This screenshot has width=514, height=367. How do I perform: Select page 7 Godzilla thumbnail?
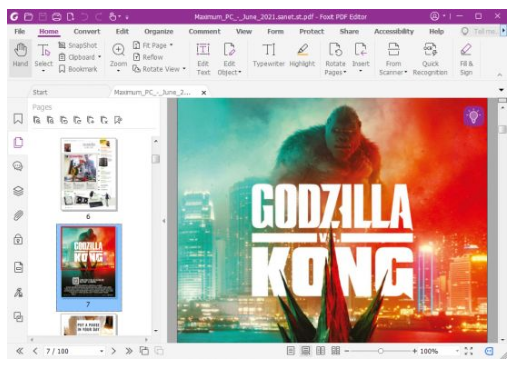point(89,262)
